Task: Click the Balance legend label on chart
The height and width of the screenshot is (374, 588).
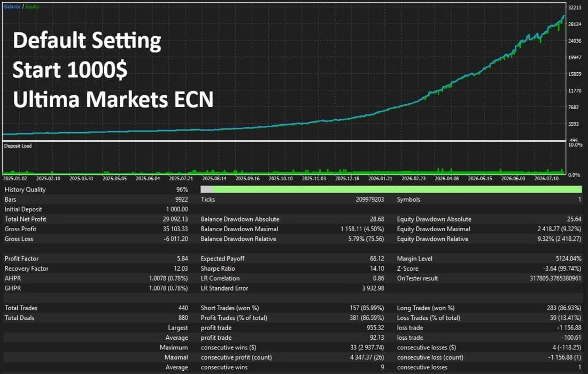Action: 12,7
